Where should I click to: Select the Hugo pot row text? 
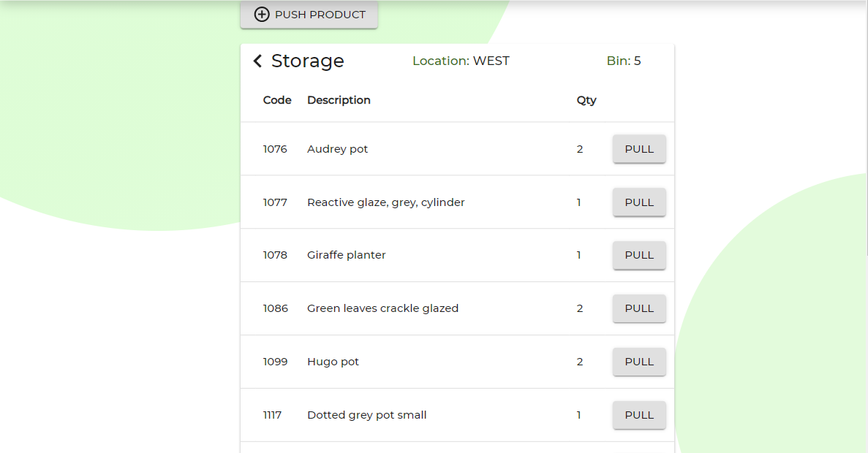click(333, 362)
